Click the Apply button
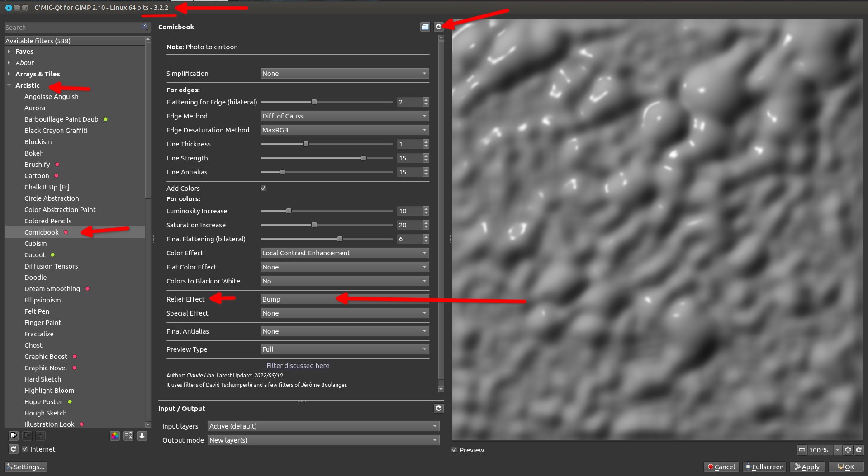 point(807,467)
